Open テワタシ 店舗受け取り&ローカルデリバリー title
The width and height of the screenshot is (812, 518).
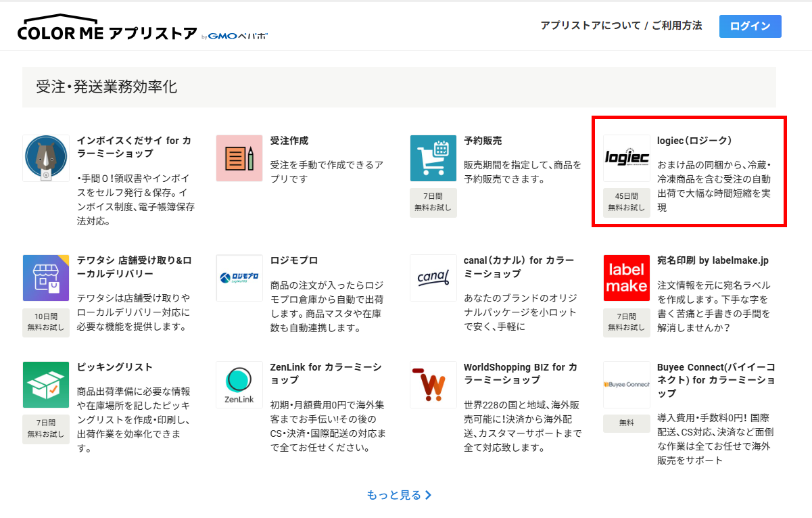(134, 267)
